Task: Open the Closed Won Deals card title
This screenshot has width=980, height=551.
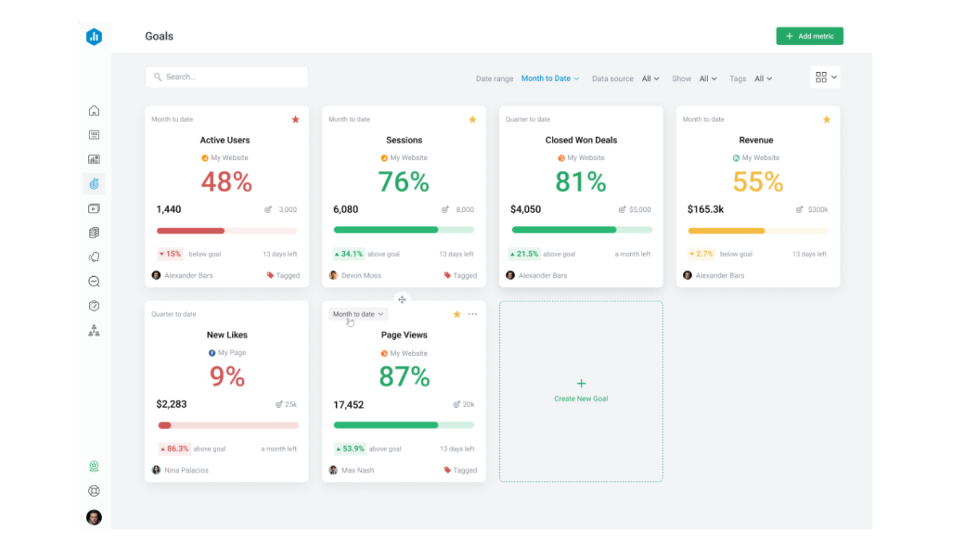Action: point(581,140)
